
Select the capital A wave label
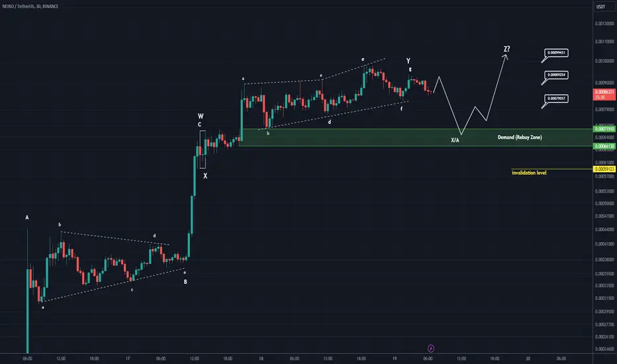27,218
